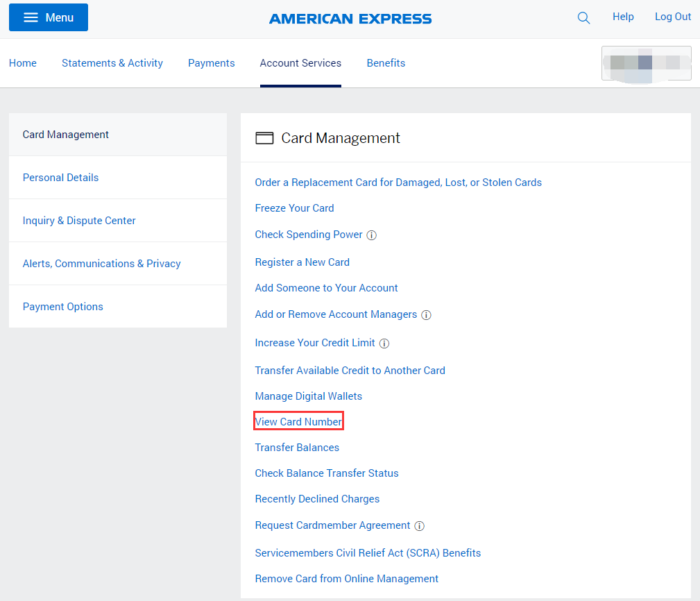Click Remove Card from Online Management
Image resolution: width=700 pixels, height=601 pixels.
point(346,579)
